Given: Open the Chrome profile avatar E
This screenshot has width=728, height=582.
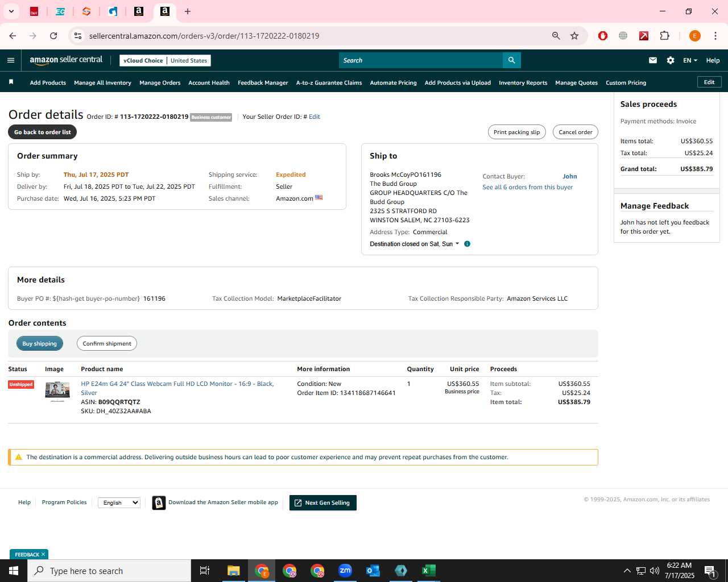Looking at the screenshot, I should click(x=694, y=36).
